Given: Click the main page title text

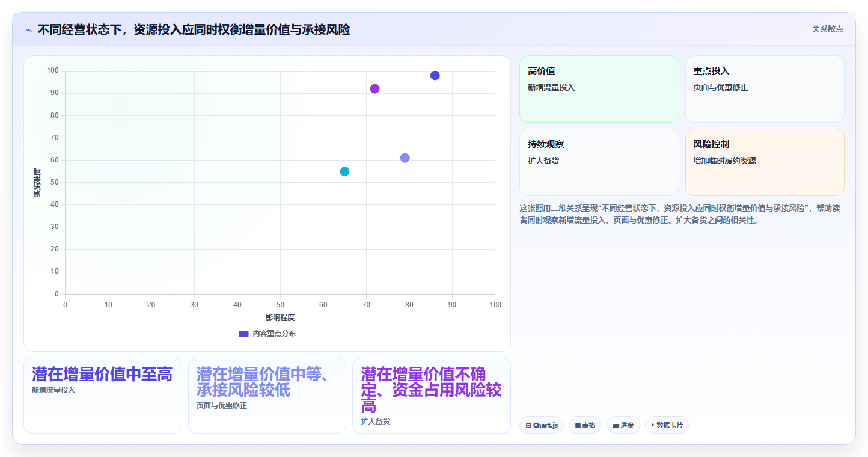Looking at the screenshot, I should 194,29.
